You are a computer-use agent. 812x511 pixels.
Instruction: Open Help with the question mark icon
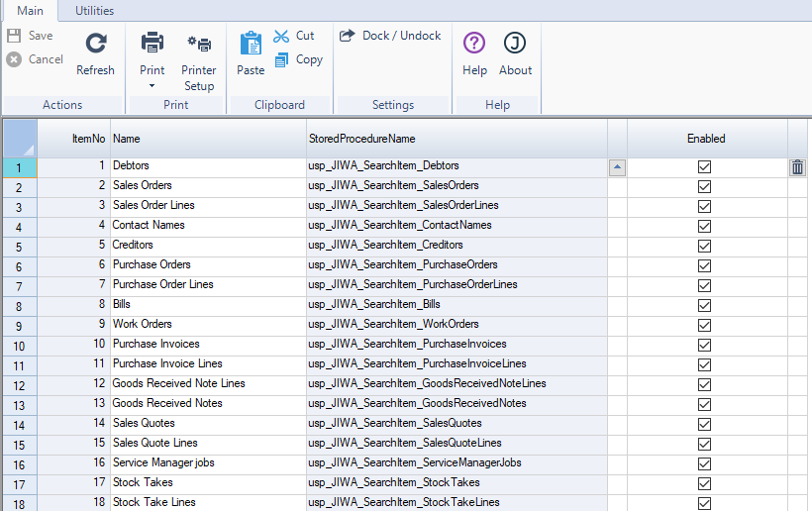coord(474,44)
